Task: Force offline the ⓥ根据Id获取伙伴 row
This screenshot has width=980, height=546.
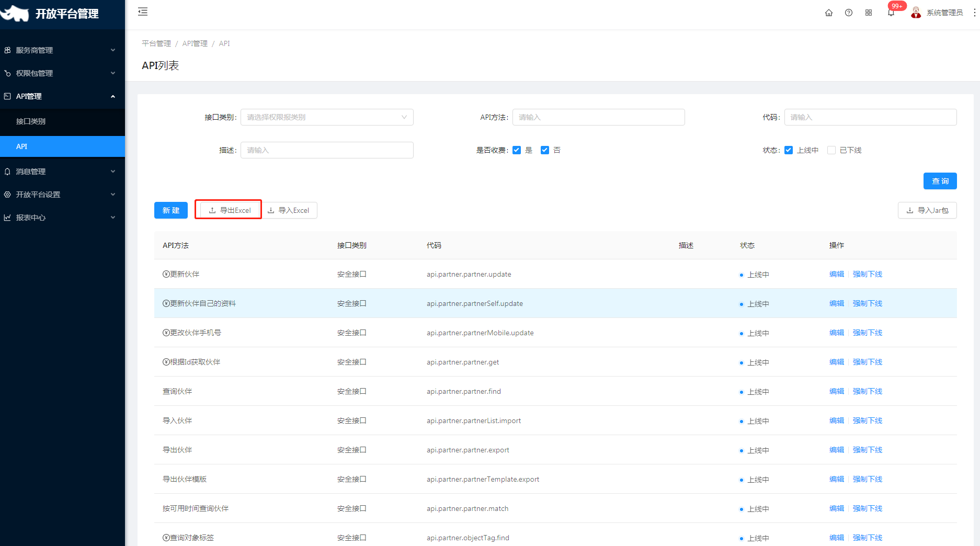Action: click(x=868, y=362)
